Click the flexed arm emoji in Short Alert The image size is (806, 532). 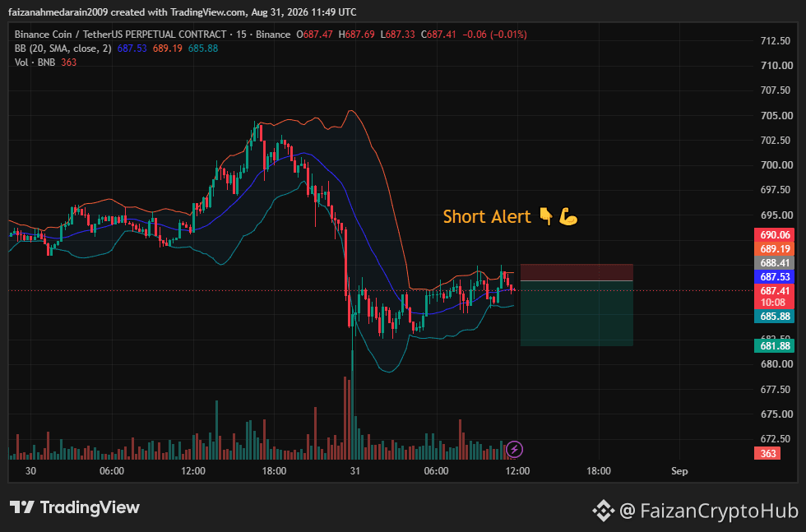568,216
